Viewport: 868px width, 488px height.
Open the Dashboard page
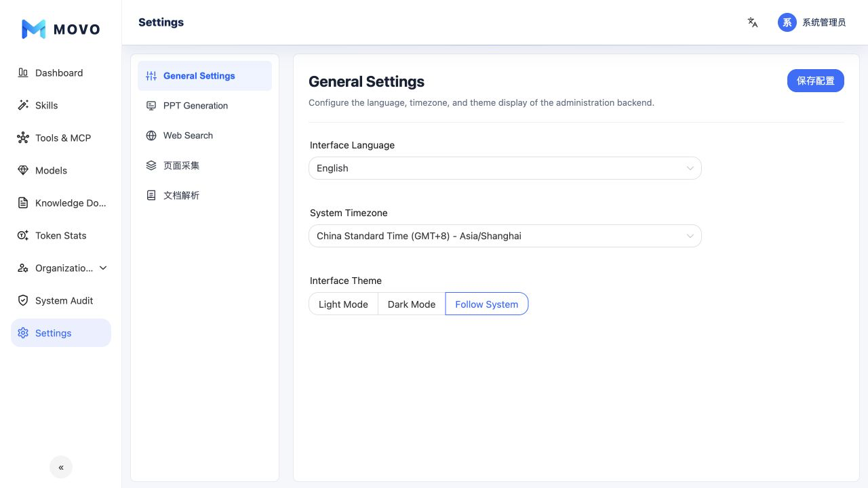point(61,73)
